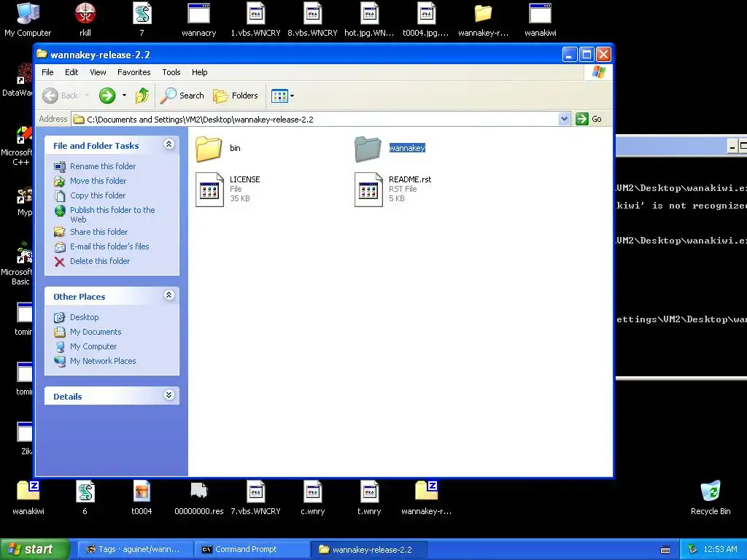Select 1.vbs.WNCRY desktop file

coord(256,20)
